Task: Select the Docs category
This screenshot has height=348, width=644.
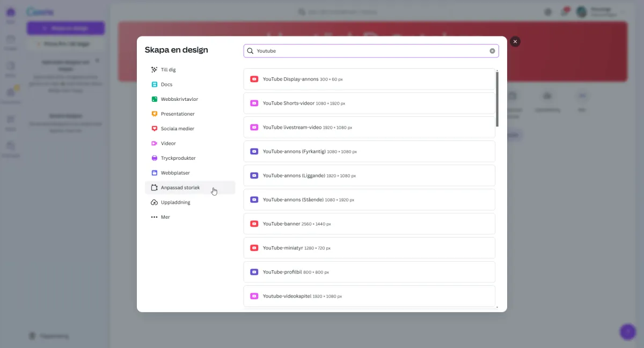Action: coord(190,84)
